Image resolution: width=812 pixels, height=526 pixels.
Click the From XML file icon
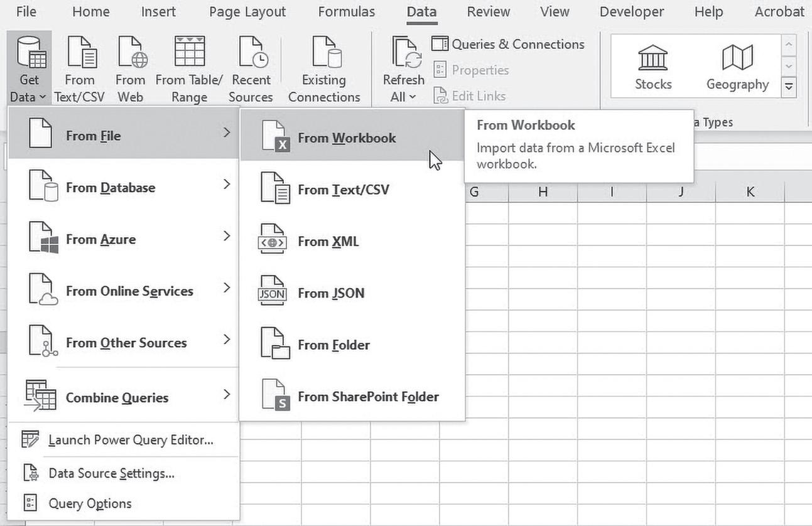273,240
